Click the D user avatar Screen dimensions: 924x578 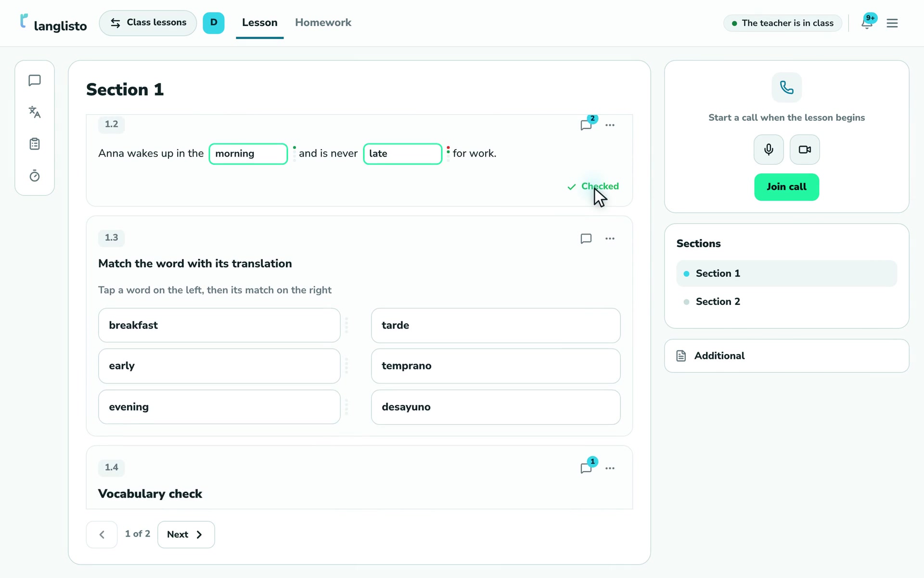click(x=214, y=23)
